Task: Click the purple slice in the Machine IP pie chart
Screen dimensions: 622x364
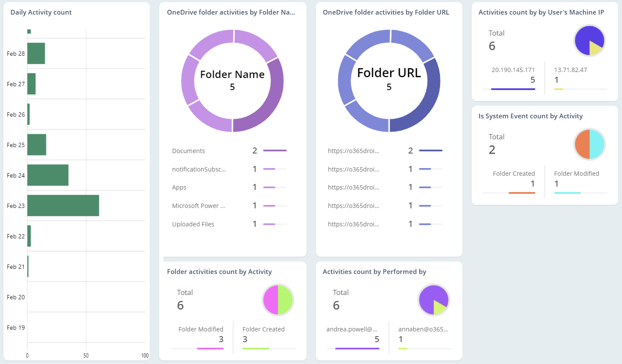Action: 585,35
